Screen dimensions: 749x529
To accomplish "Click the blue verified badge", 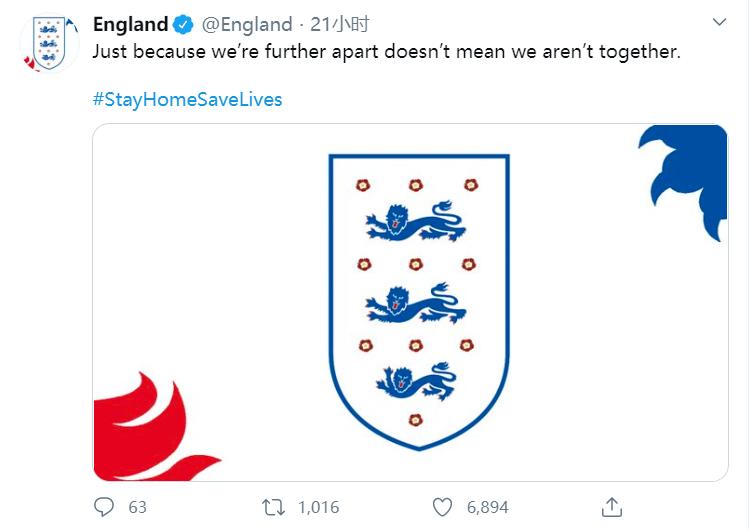I will click(x=186, y=24).
